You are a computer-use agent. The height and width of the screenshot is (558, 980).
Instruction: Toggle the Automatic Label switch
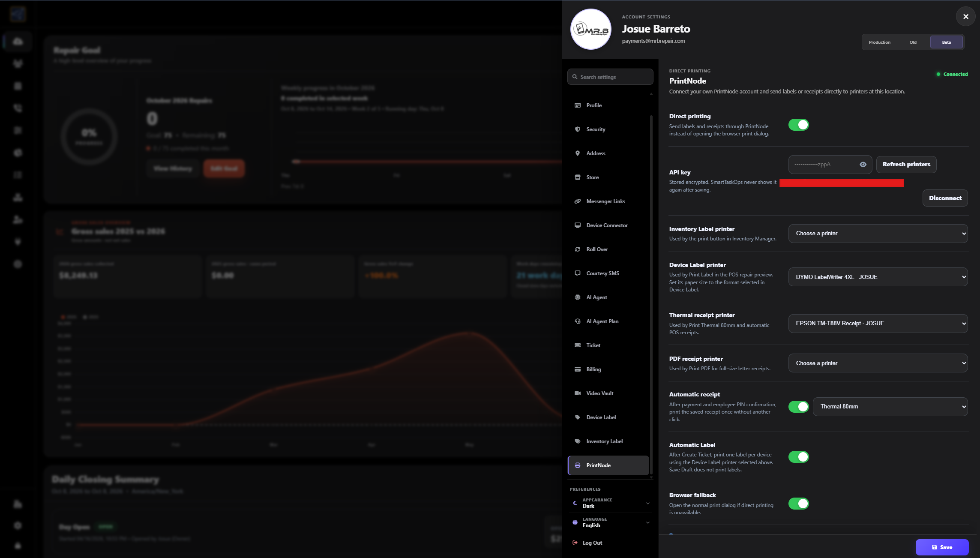799,457
